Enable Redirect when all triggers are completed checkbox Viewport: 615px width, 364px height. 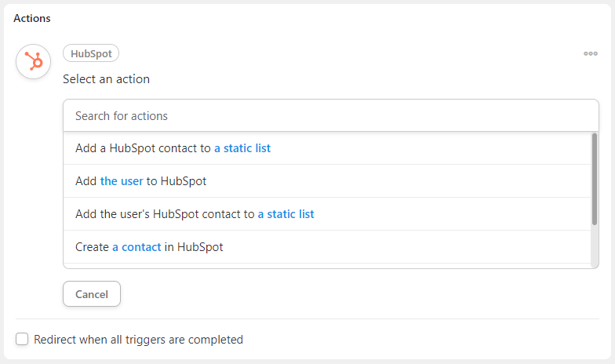[22, 339]
